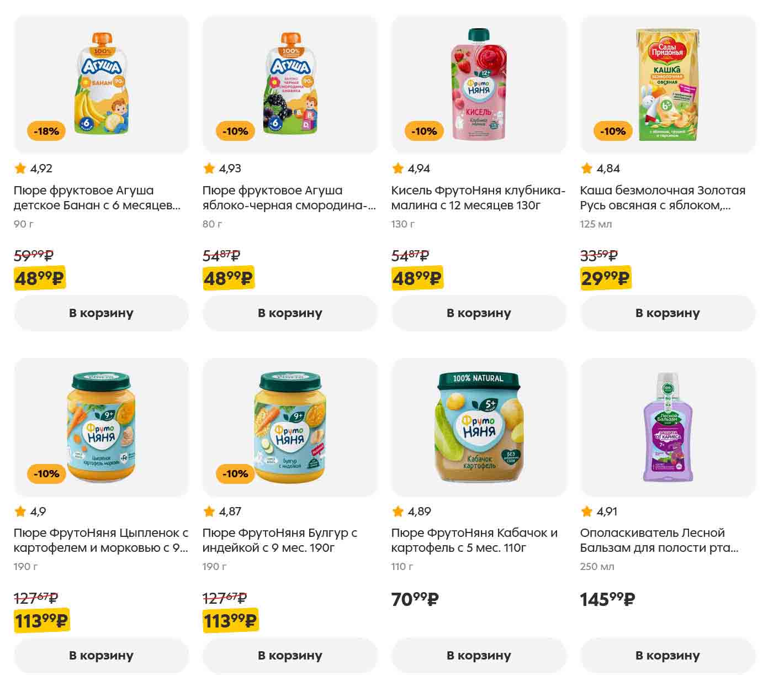Open the ФрутоНяня Булгур с индейкой jar image
This screenshot has height=675, width=784.
pos(290,427)
